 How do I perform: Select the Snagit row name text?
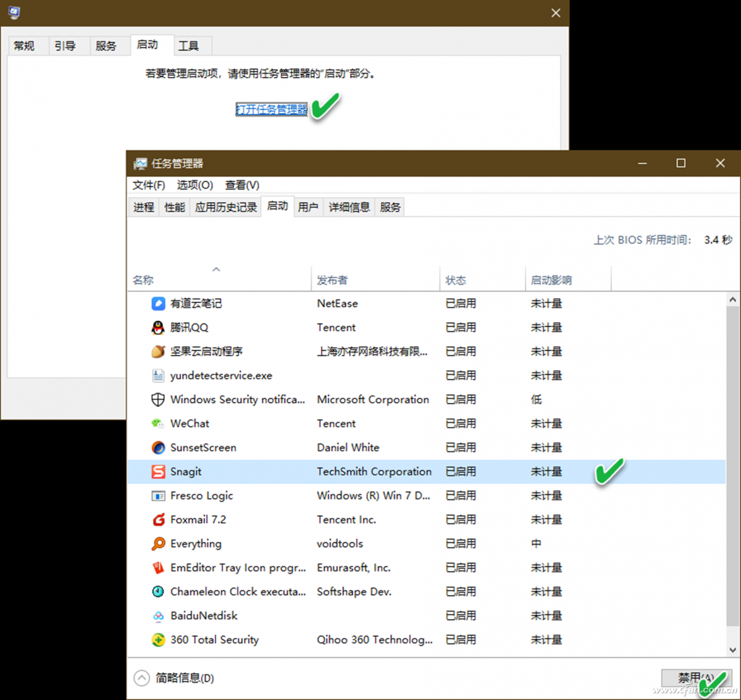click(x=186, y=472)
